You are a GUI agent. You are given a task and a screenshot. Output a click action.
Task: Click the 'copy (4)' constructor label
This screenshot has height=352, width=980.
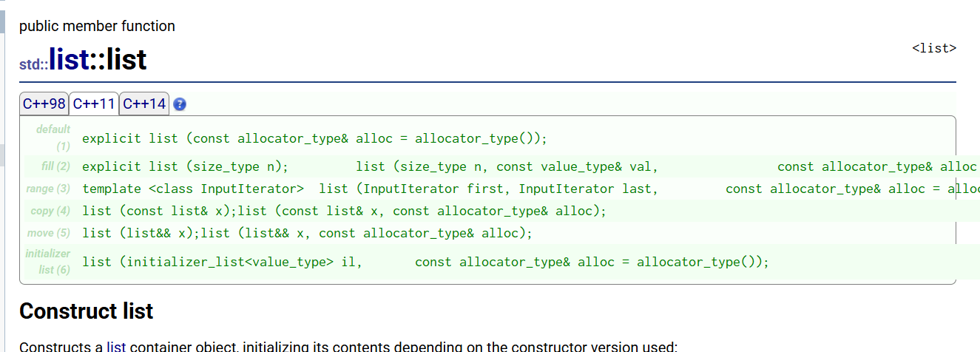pos(50,211)
